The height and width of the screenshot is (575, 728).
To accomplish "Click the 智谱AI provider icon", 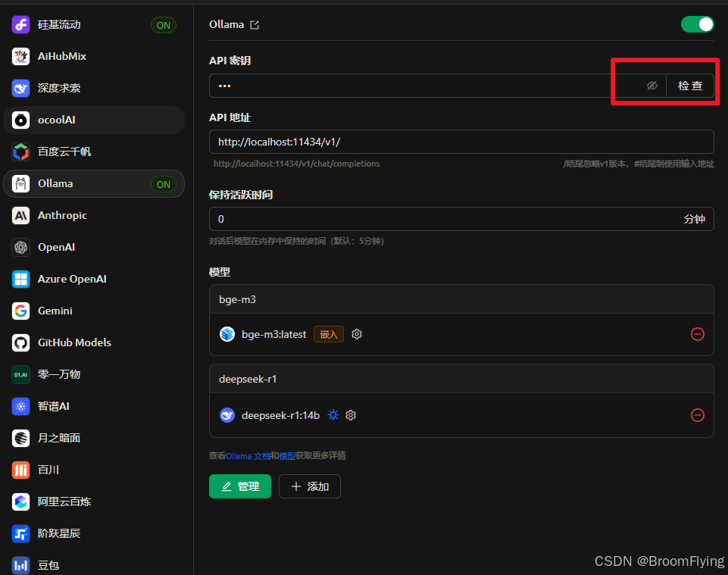I will 21,406.
